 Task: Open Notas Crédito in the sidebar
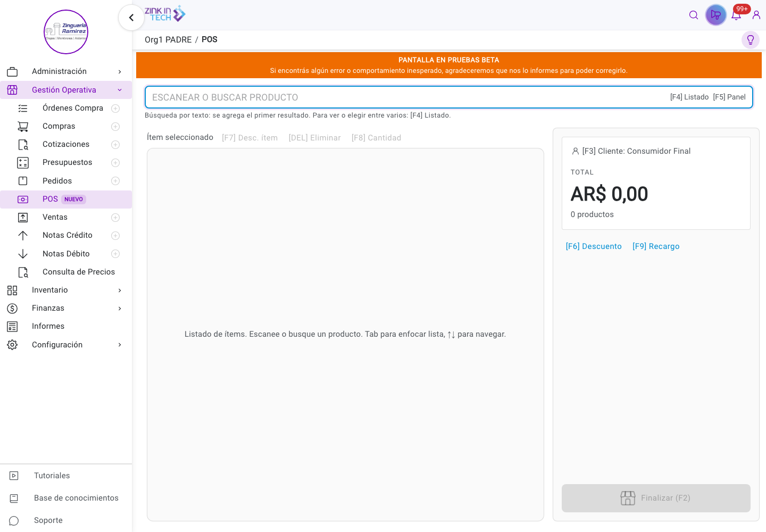pyautogui.click(x=68, y=235)
